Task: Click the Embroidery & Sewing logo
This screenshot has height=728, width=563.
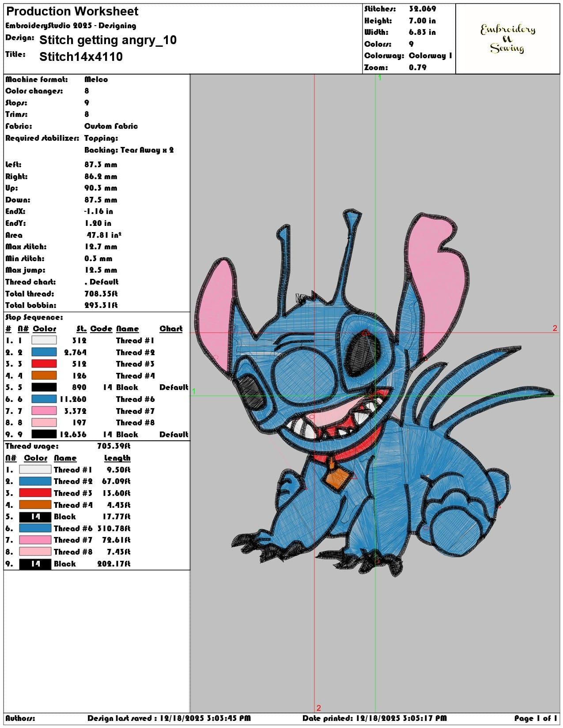Action: pyautogui.click(x=508, y=38)
